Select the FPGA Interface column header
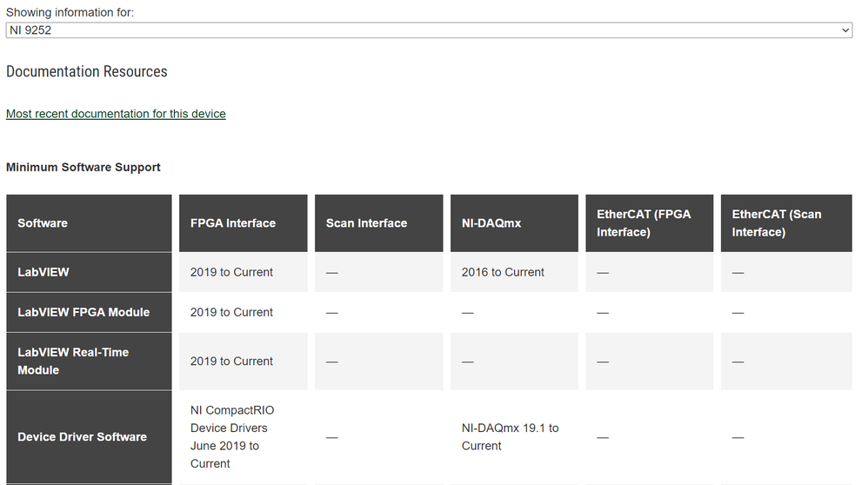868x485 pixels. coord(243,223)
